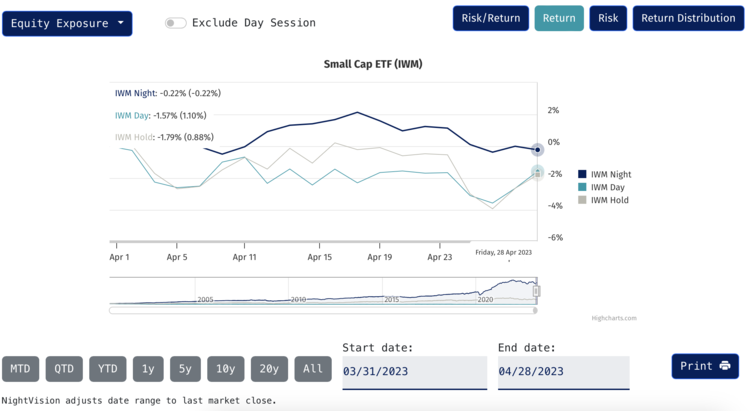Show the Return Distribution chart
This screenshot has width=750, height=411.
tap(688, 18)
